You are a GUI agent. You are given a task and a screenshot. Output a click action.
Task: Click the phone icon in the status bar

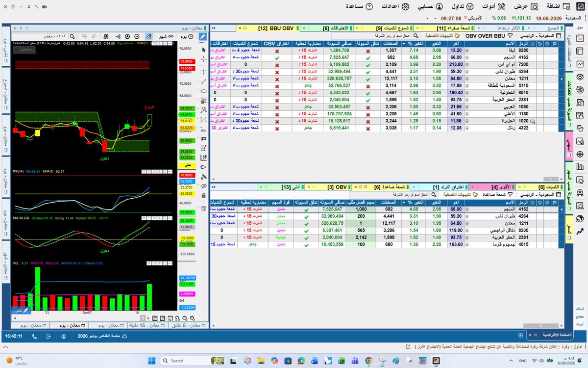(34, 337)
